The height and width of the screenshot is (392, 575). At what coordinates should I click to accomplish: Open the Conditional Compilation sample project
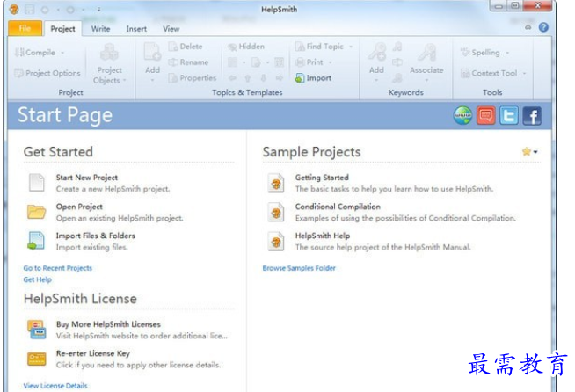click(338, 207)
